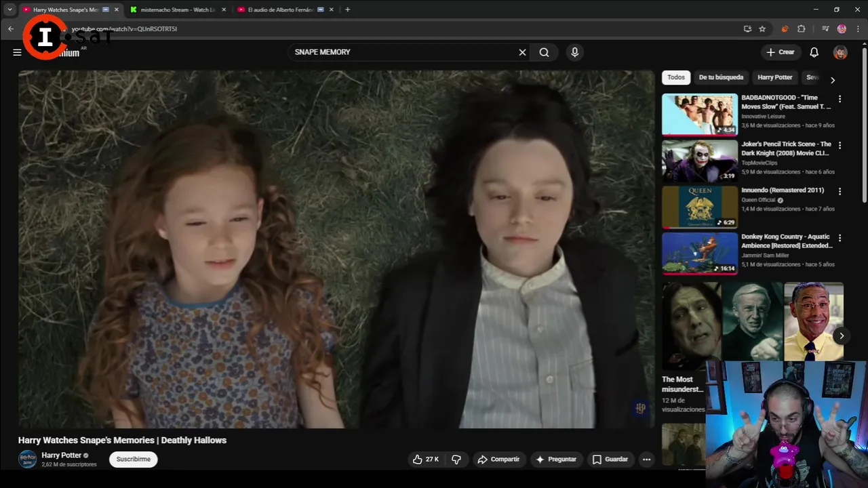868x488 pixels.
Task: Open the Snape Short thumbnail
Action: coord(691,325)
